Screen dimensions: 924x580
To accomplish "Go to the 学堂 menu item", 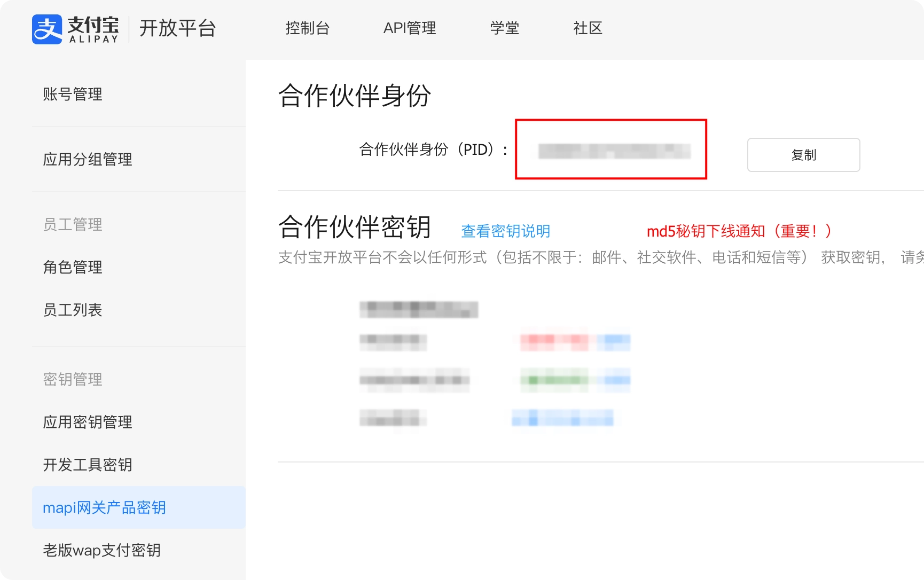I will click(x=505, y=28).
